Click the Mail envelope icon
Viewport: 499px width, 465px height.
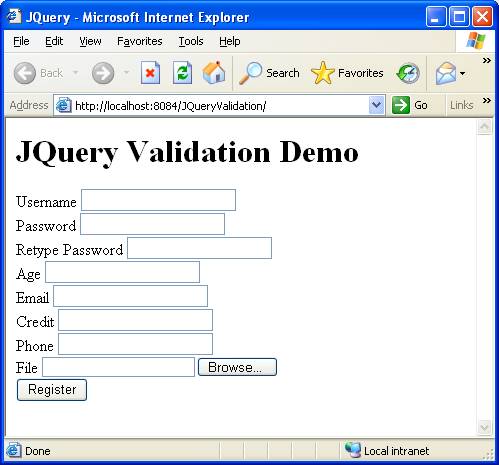[446, 73]
